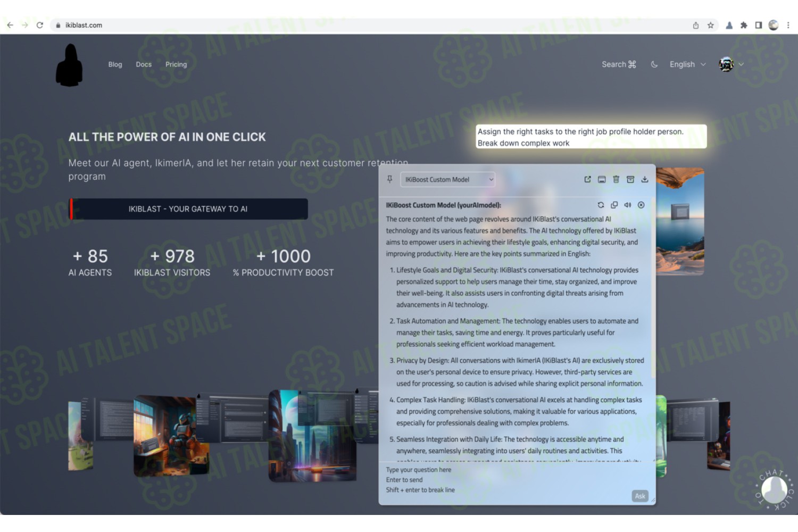The image size is (798, 532).
Task: Bookmark this page with star icon
Action: pyautogui.click(x=711, y=25)
